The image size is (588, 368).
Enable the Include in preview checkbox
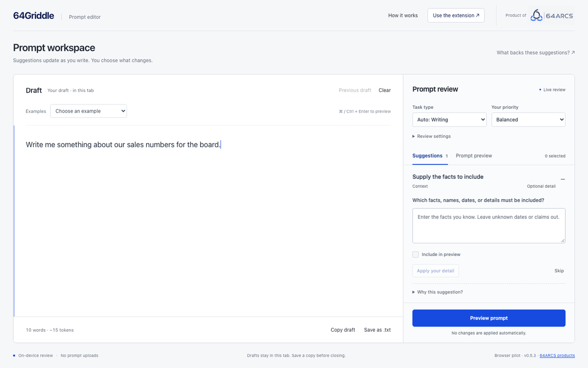point(415,254)
